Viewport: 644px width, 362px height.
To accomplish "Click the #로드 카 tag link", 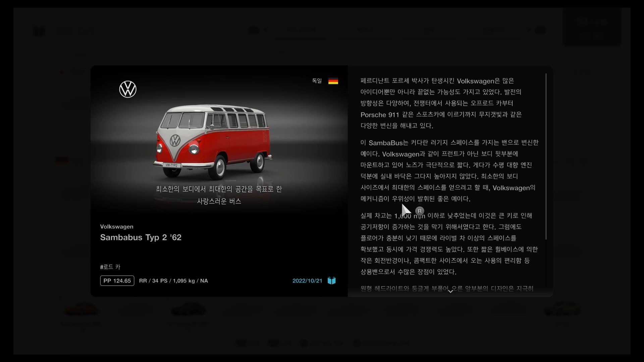I will pyautogui.click(x=110, y=267).
